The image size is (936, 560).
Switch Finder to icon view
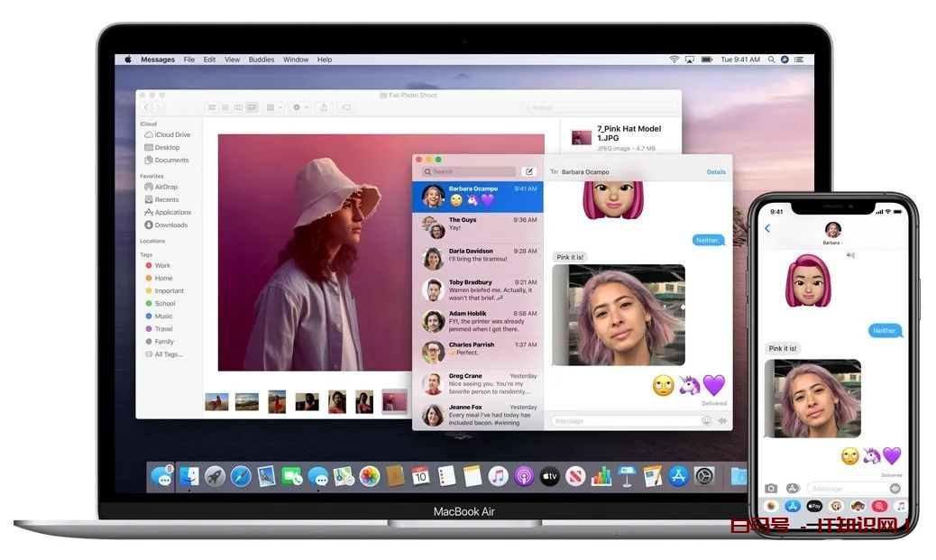coord(213,107)
